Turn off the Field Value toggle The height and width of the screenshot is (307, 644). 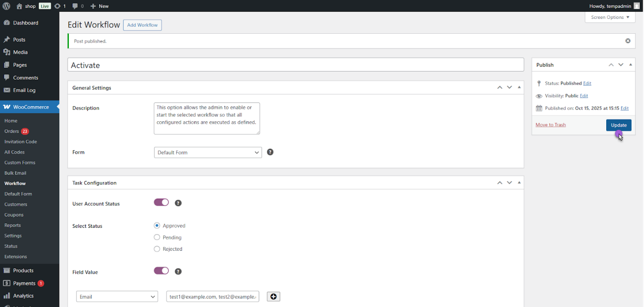[161, 271]
